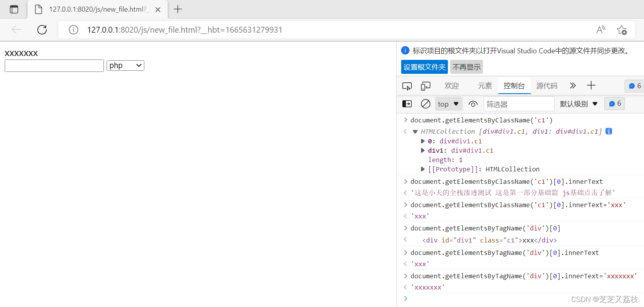Toggle console sidebar panel
644x307 pixels.
pyautogui.click(x=407, y=104)
